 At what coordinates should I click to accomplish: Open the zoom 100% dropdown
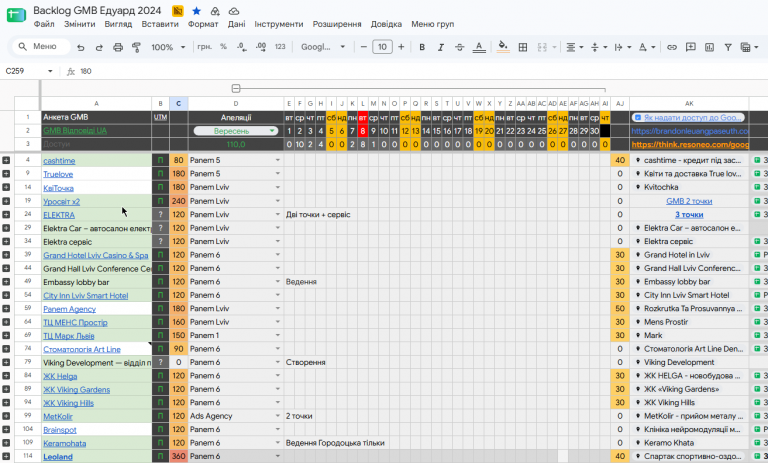[168, 47]
